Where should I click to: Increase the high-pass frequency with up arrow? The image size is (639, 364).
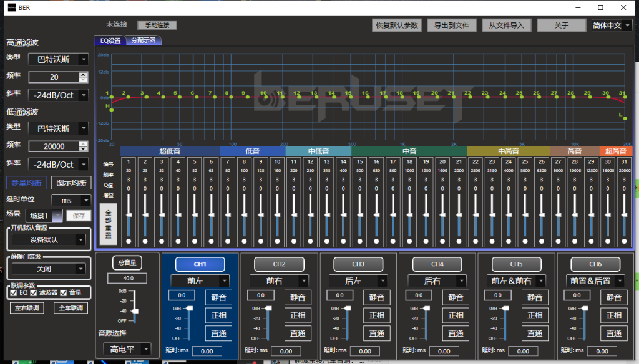(83, 75)
